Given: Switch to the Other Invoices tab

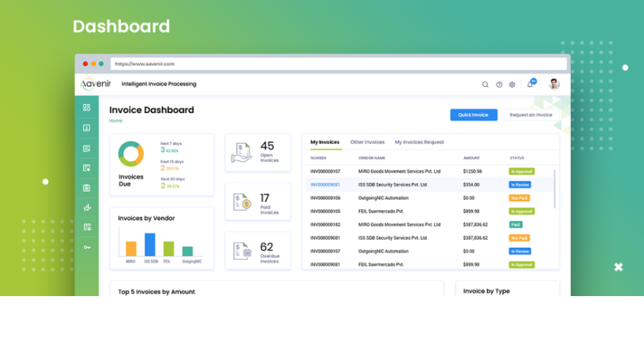Looking at the screenshot, I should pyautogui.click(x=367, y=142).
